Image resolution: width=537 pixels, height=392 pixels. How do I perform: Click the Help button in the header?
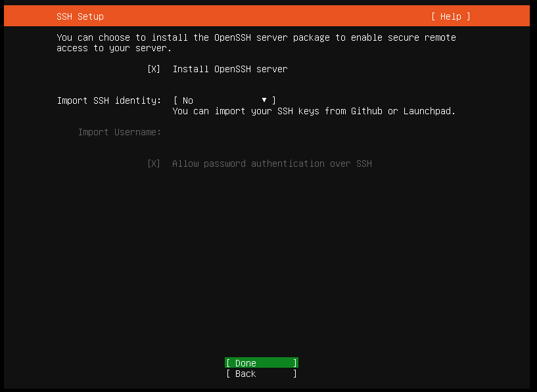coord(451,16)
